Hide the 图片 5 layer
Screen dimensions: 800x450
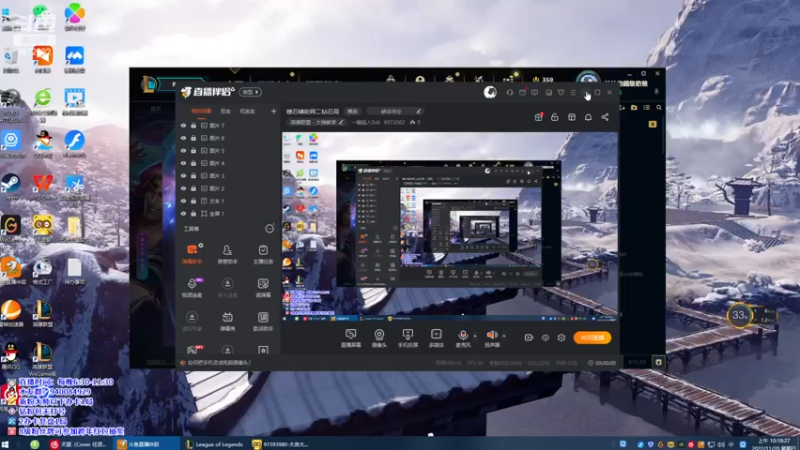pos(183,151)
